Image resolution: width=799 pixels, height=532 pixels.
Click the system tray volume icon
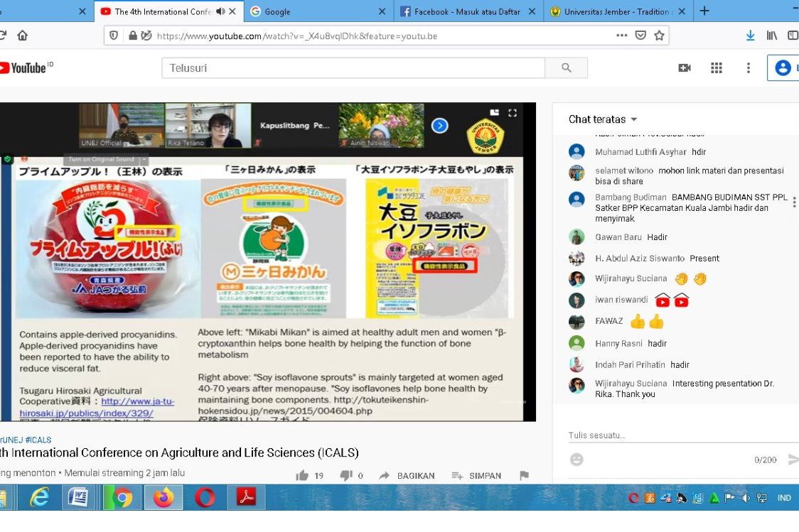pyautogui.click(x=746, y=498)
